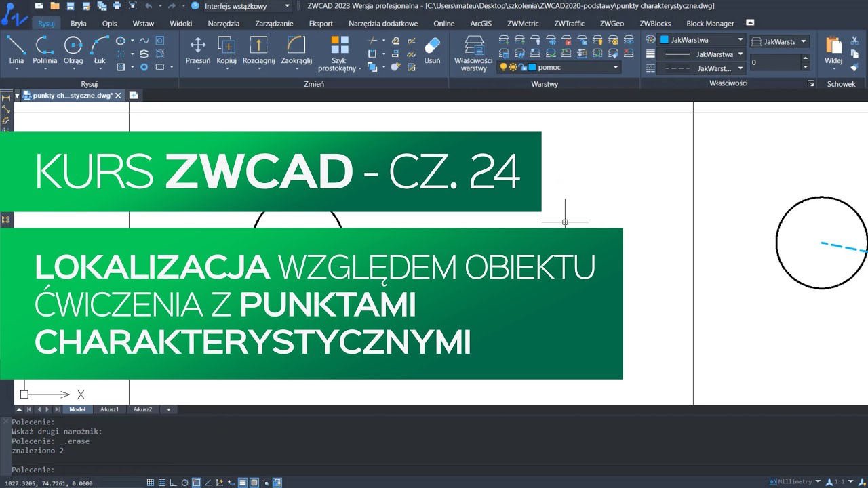Toggle the sun freeze icon of pomoc layer
Screen dimensions: 868x488
tap(513, 67)
